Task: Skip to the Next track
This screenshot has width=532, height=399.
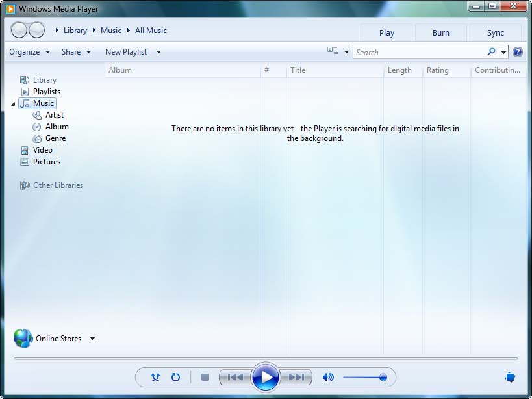Action: click(x=296, y=377)
